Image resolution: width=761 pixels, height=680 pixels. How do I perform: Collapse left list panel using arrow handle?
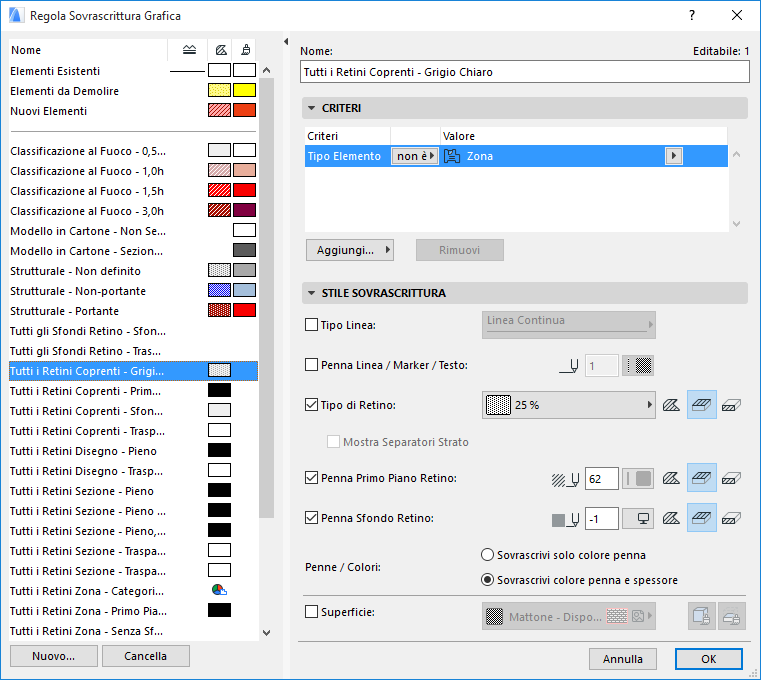[x=286, y=42]
